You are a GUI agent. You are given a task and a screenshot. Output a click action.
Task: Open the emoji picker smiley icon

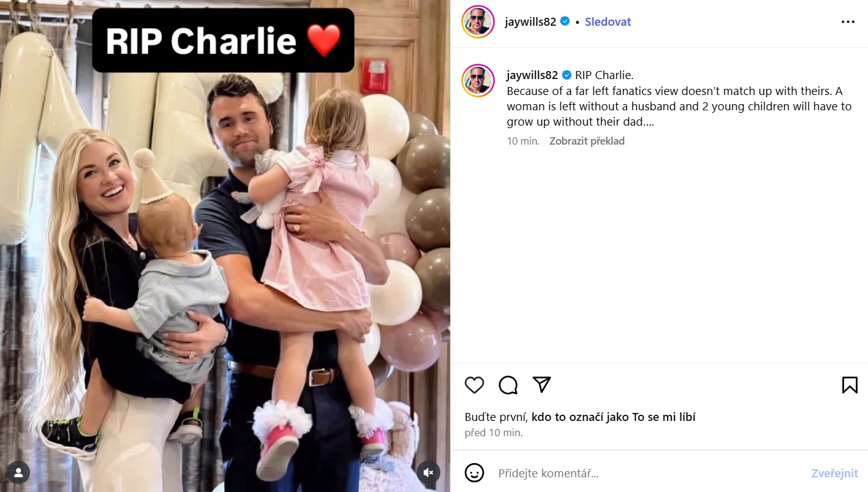click(474, 472)
